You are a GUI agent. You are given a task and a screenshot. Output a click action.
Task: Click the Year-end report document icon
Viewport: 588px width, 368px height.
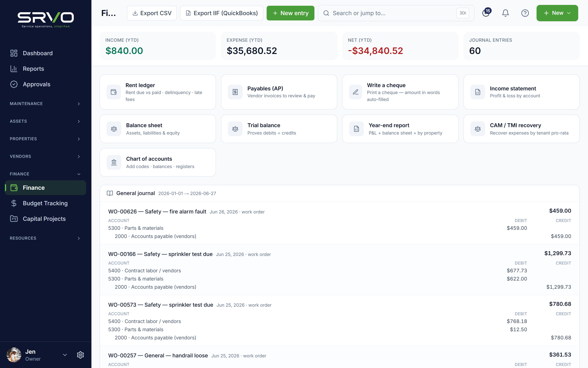pos(356,129)
